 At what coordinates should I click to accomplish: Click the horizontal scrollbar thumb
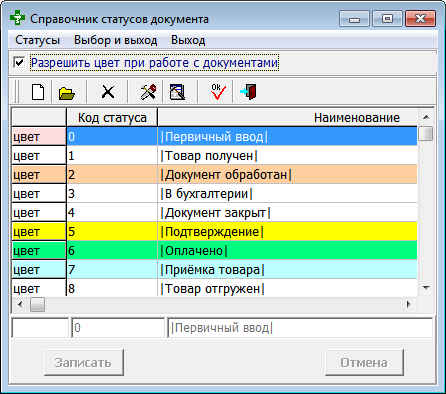click(x=37, y=304)
